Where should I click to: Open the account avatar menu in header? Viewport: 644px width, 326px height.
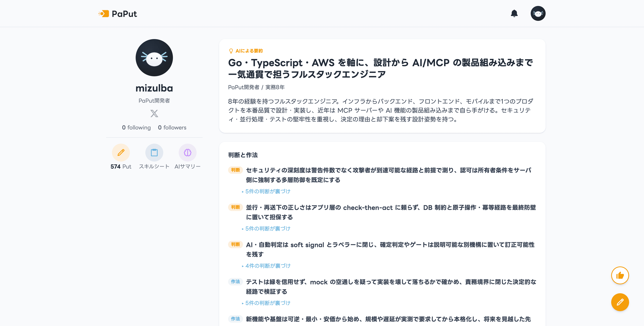coord(538,13)
